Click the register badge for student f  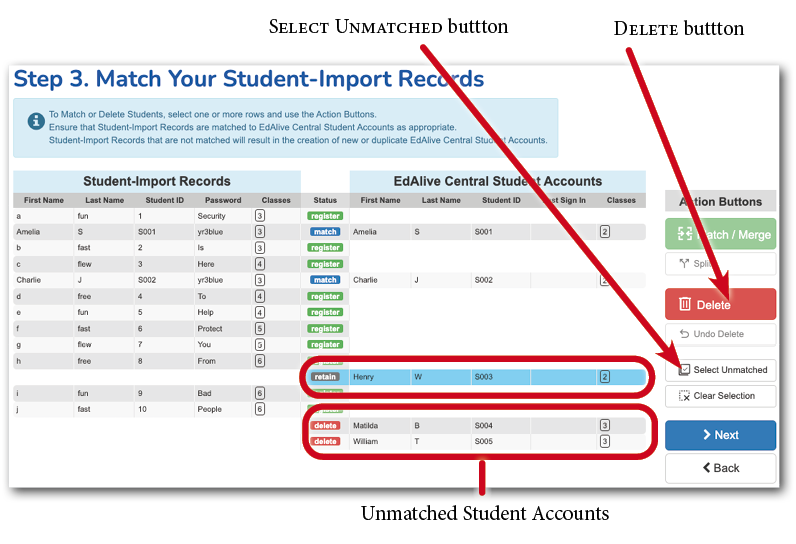[325, 328]
